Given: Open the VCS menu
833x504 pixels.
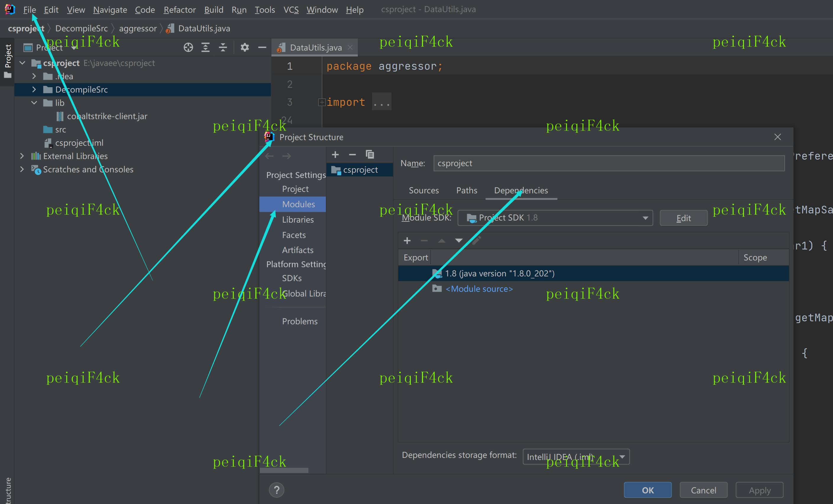Looking at the screenshot, I should (x=291, y=9).
